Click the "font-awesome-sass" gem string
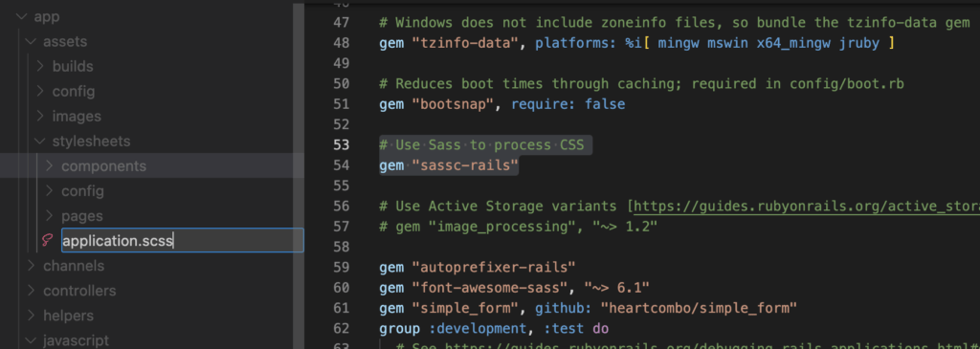 click(490, 288)
